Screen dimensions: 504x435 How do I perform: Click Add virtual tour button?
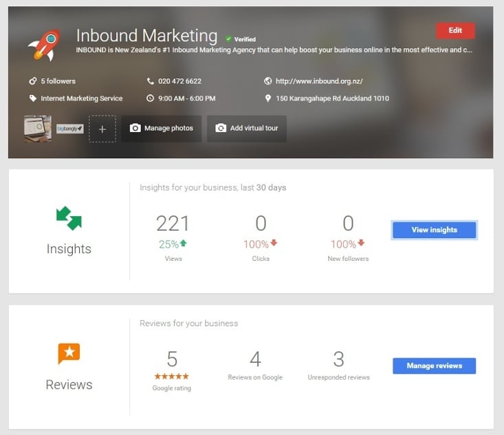click(247, 129)
